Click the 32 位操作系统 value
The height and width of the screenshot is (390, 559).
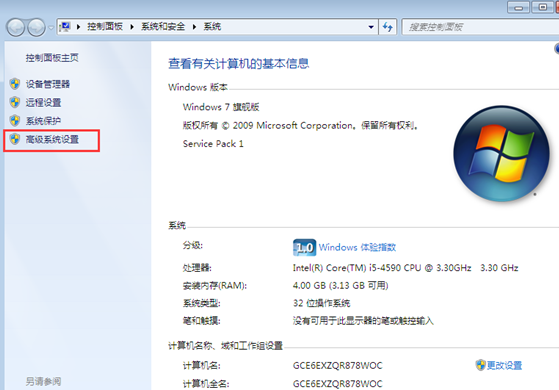coord(321,303)
